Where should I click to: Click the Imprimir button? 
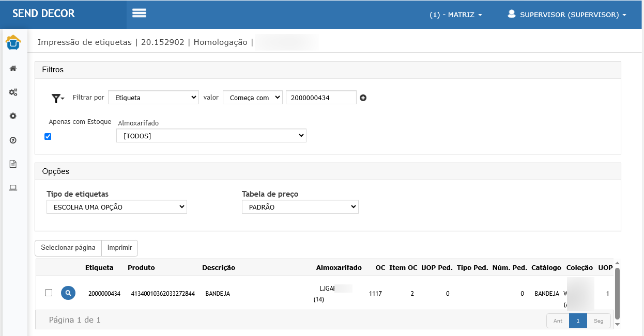click(x=120, y=248)
